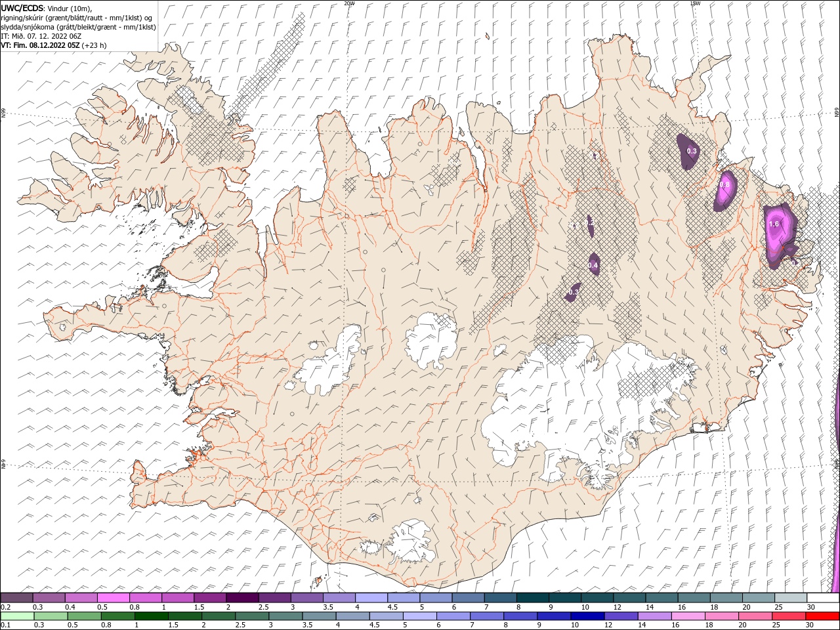This screenshot has height=630, width=840.
Task: Pick the lilac 14 swatch in the bottom row
Action: coord(655,616)
